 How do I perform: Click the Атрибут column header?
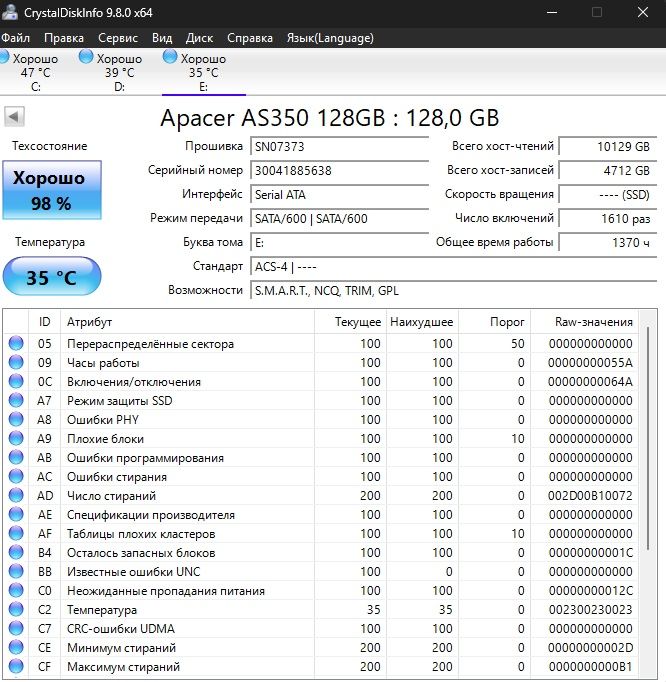pyautogui.click(x=187, y=322)
